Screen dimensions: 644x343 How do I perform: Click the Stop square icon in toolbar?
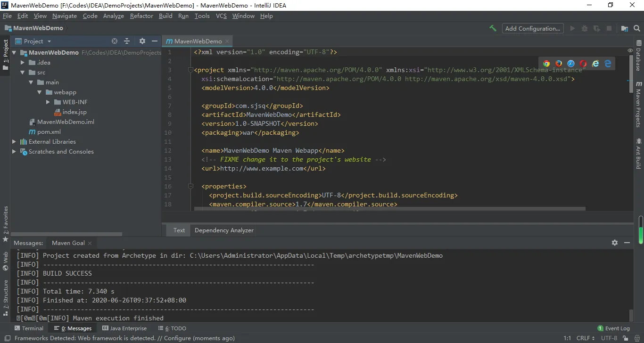point(609,28)
